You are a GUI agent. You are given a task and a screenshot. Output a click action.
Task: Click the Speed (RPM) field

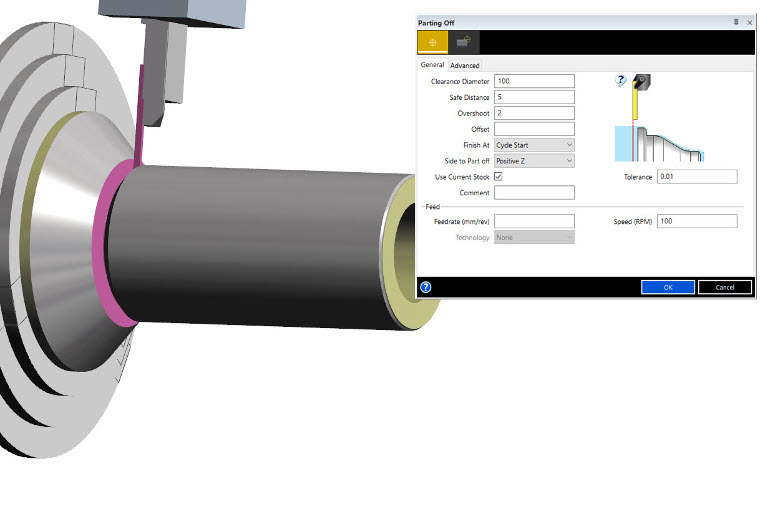697,221
